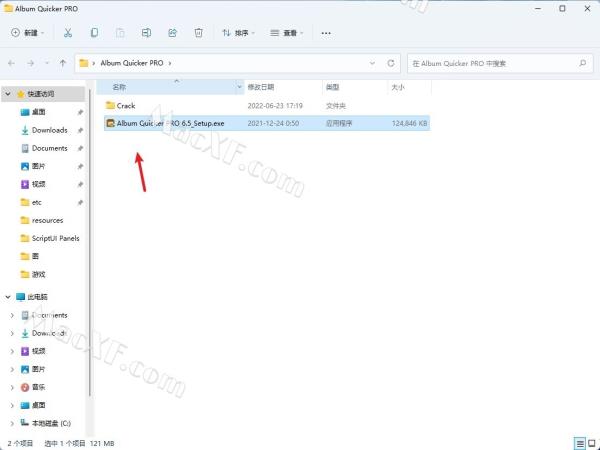Click the search box for Album Quicker PRO

[x=500, y=64]
